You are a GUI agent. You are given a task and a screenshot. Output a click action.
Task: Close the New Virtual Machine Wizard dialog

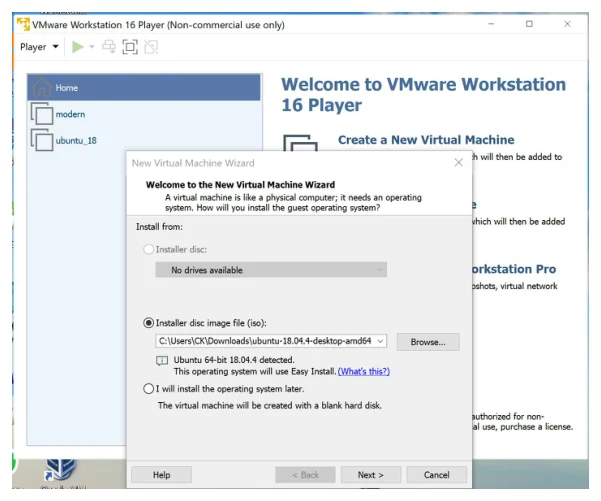(x=458, y=163)
